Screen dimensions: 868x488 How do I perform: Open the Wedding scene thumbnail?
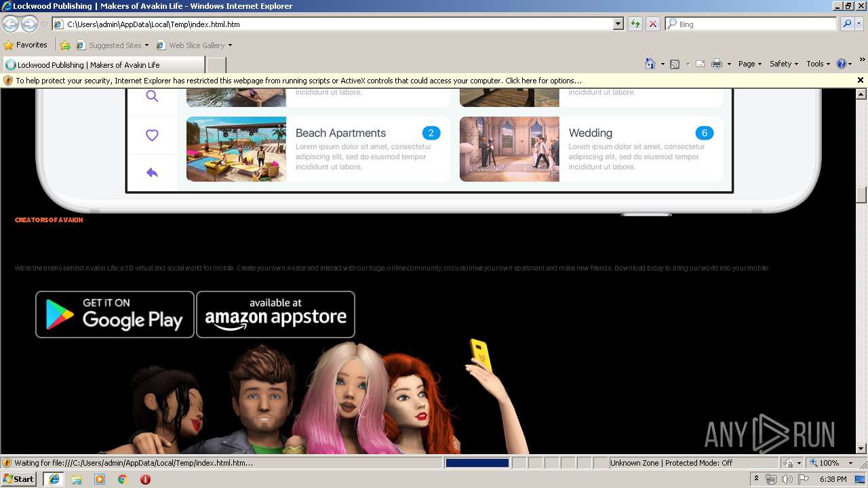pyautogui.click(x=509, y=149)
